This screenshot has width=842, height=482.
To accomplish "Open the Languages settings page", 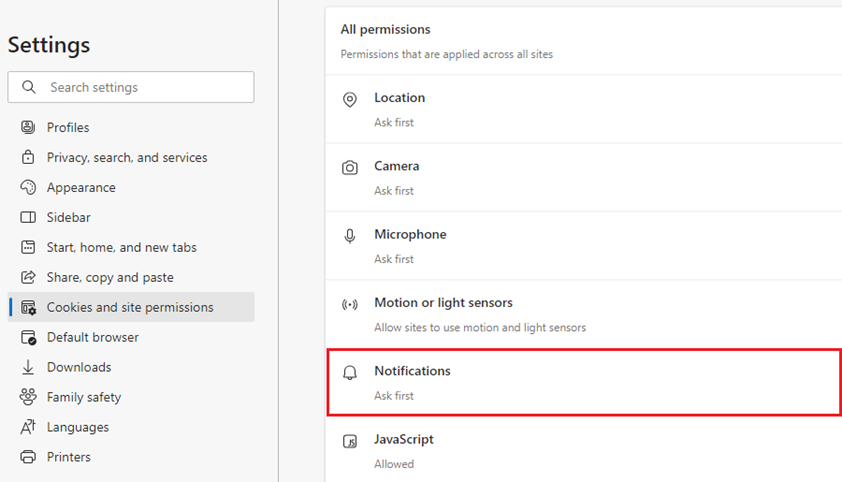I will coord(131,427).
